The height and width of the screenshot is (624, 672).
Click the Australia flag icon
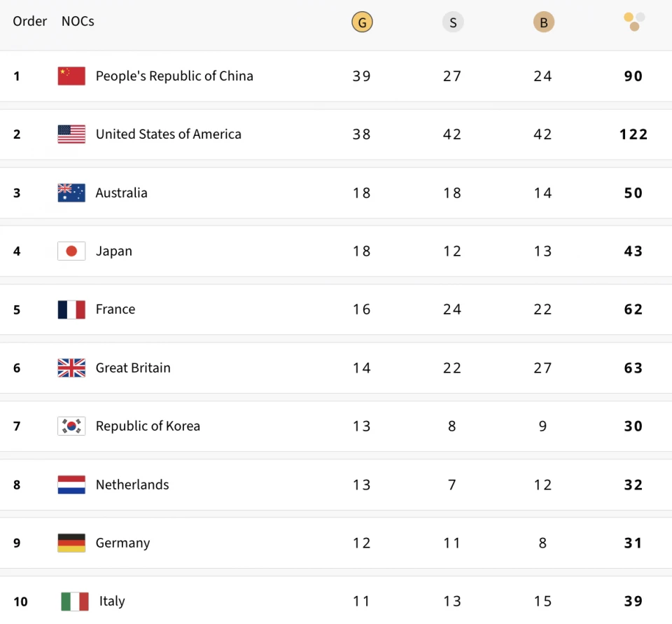coord(71,193)
